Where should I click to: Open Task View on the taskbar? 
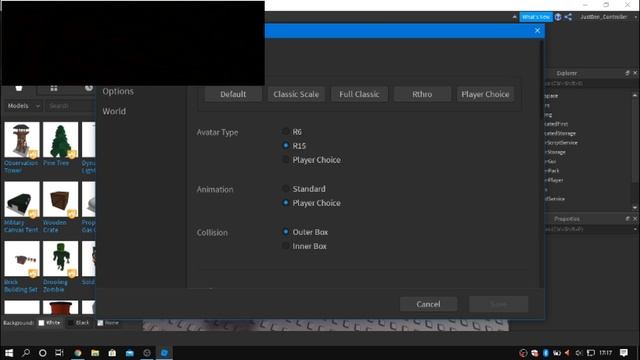coord(59,353)
